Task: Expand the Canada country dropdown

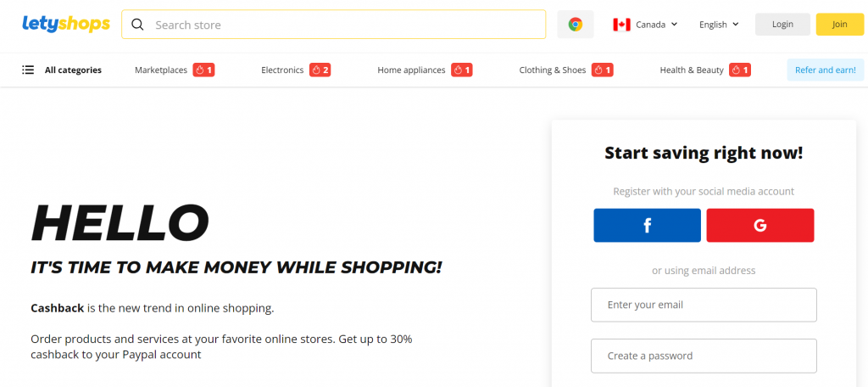Action: tap(645, 25)
